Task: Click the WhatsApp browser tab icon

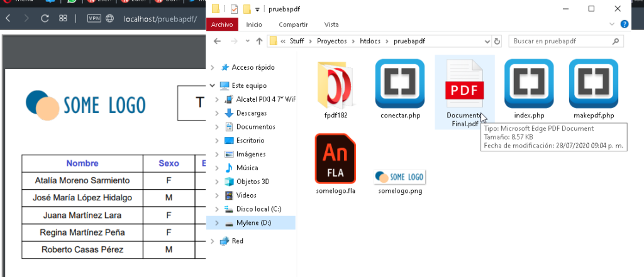Action: click(x=72, y=2)
